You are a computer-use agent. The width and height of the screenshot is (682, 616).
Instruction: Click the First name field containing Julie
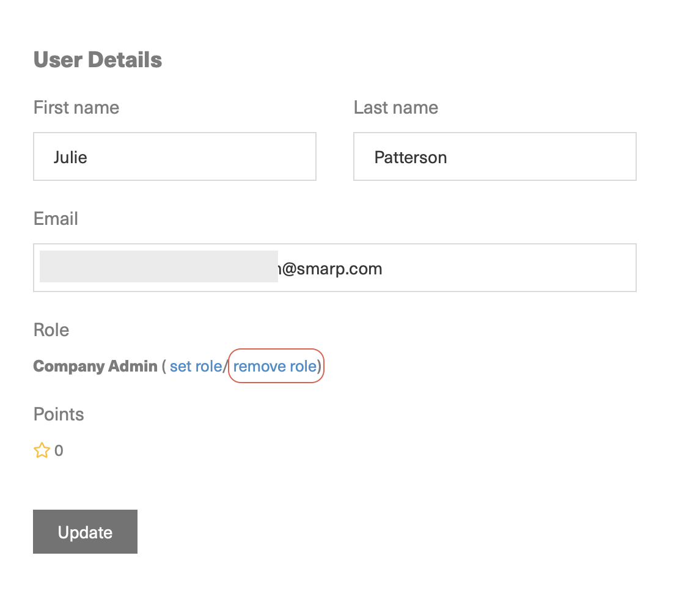click(x=174, y=156)
